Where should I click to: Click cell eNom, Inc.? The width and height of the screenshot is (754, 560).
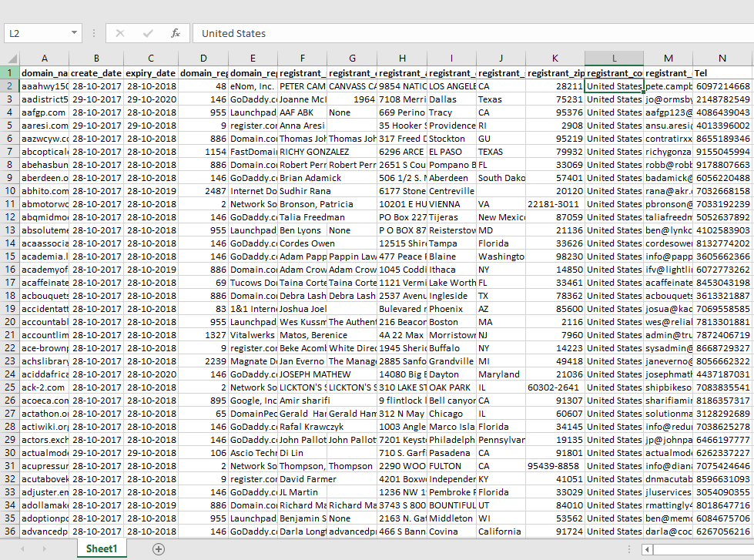pyautogui.click(x=253, y=86)
